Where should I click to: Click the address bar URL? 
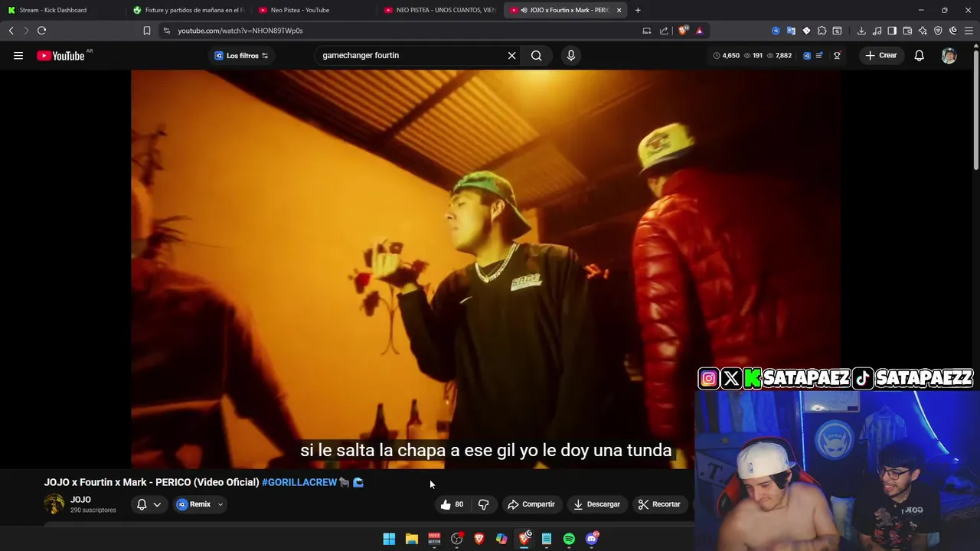[240, 31]
